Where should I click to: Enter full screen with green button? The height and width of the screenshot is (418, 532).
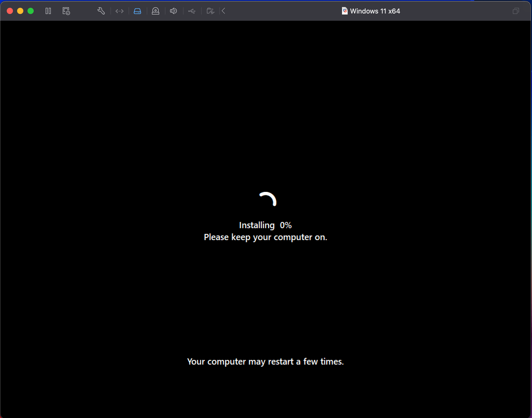tap(31, 11)
